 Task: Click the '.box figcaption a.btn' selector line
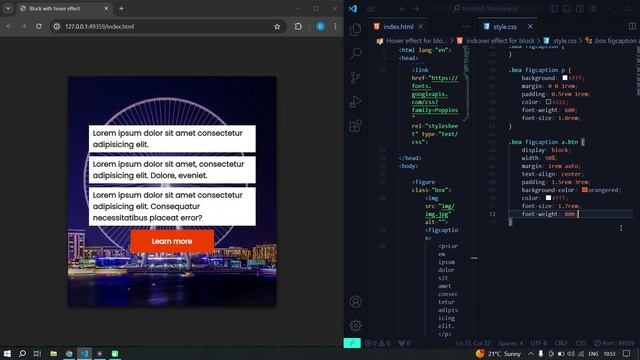pyautogui.click(x=547, y=142)
